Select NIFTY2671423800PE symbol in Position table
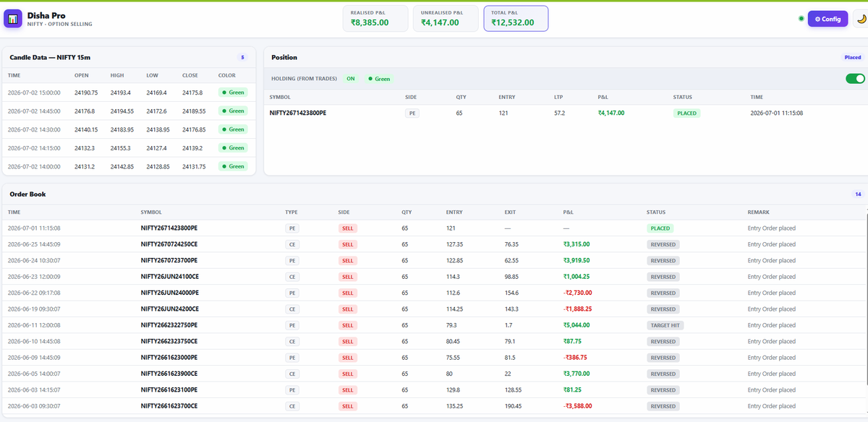 (x=298, y=113)
